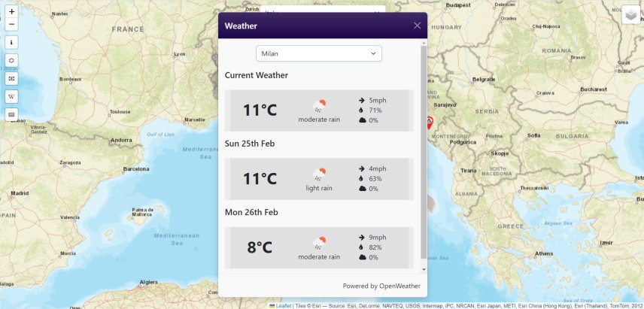
Task: Click the red map marker near Montenegro
Action: pyautogui.click(x=428, y=123)
